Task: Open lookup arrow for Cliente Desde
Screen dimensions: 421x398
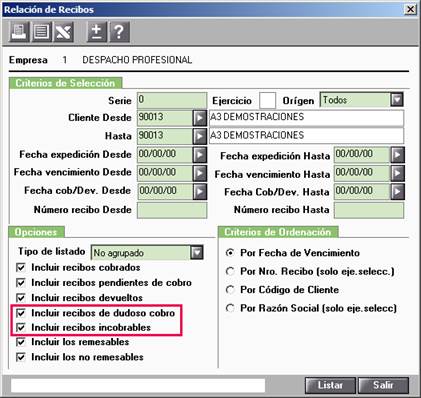Action: 199,118
